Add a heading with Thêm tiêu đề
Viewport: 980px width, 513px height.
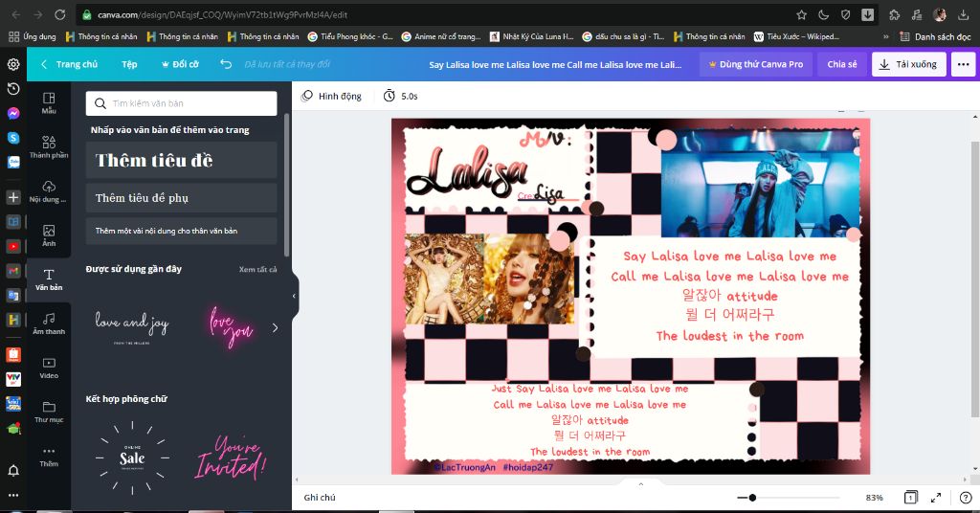pos(181,160)
